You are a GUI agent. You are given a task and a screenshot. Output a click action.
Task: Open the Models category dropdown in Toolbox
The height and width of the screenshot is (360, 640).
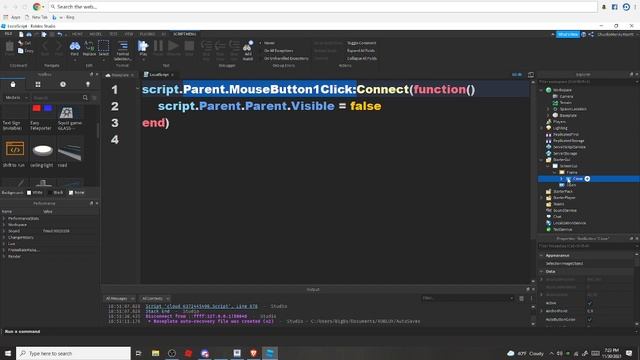coord(16,98)
